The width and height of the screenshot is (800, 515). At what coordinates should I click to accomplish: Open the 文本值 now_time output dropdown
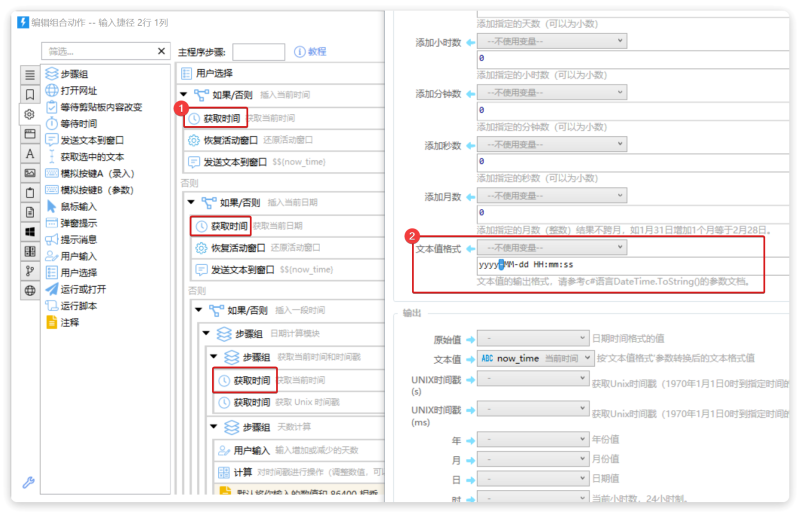click(535, 358)
